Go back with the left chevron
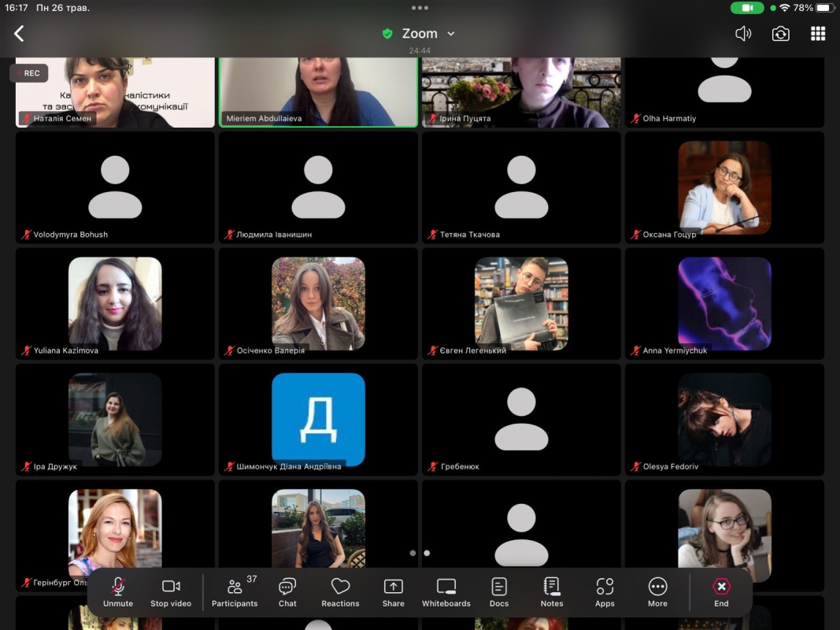Image resolution: width=840 pixels, height=630 pixels. [x=20, y=34]
